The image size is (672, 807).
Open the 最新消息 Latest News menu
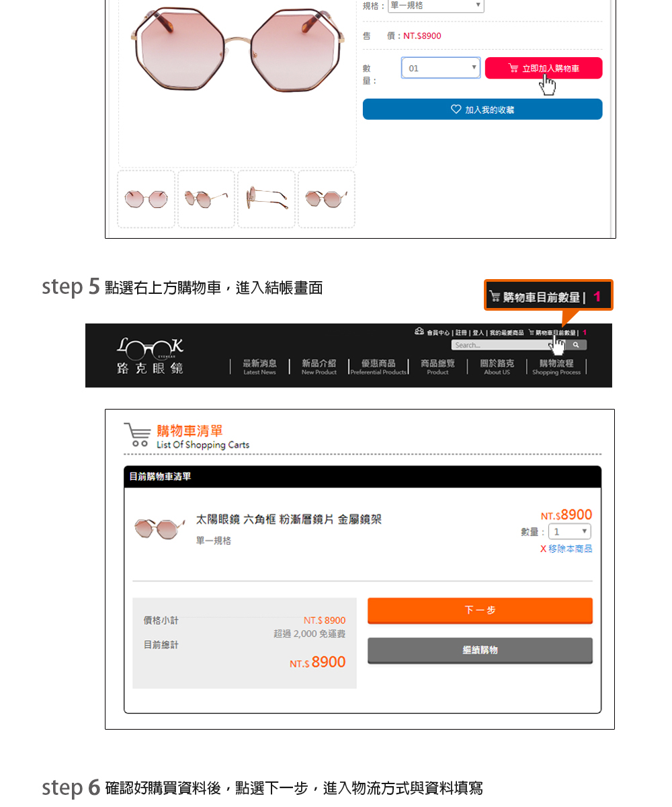tap(259, 367)
